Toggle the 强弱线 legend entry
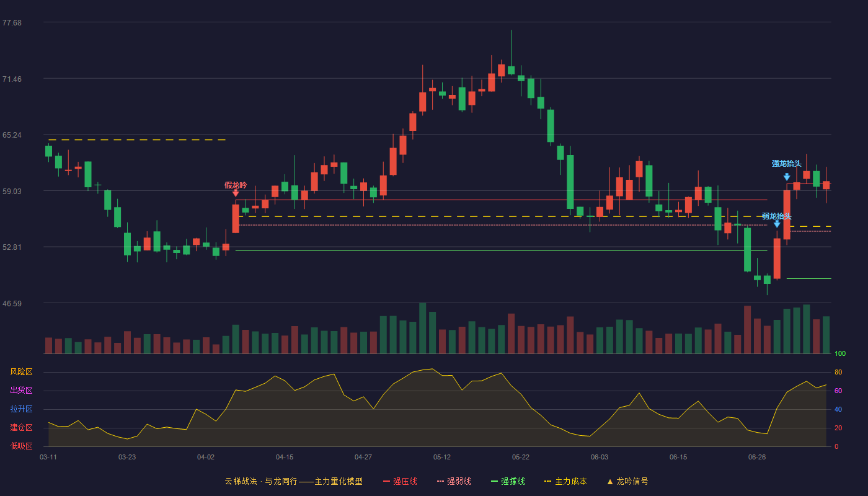The width and height of the screenshot is (868, 496). click(x=454, y=481)
